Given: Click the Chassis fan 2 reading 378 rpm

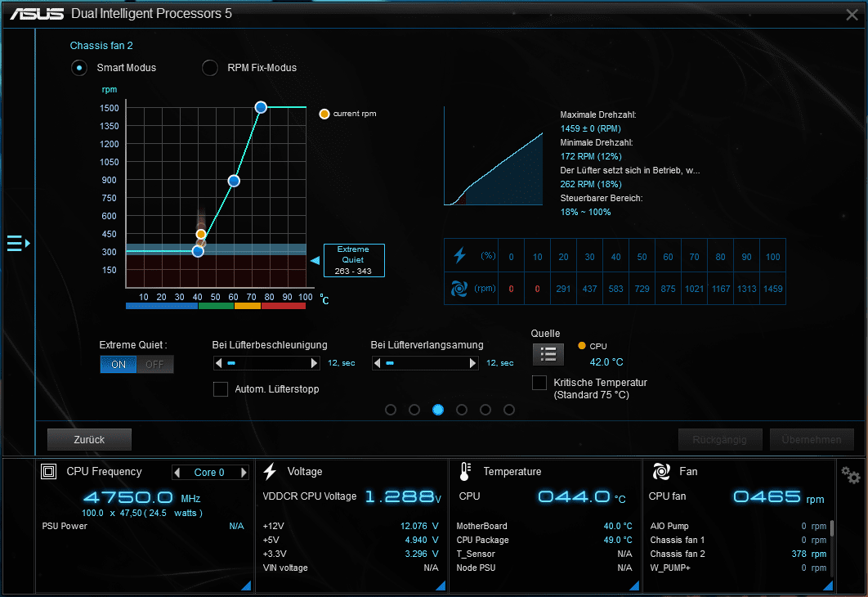Looking at the screenshot, I should pyautogui.click(x=809, y=554).
